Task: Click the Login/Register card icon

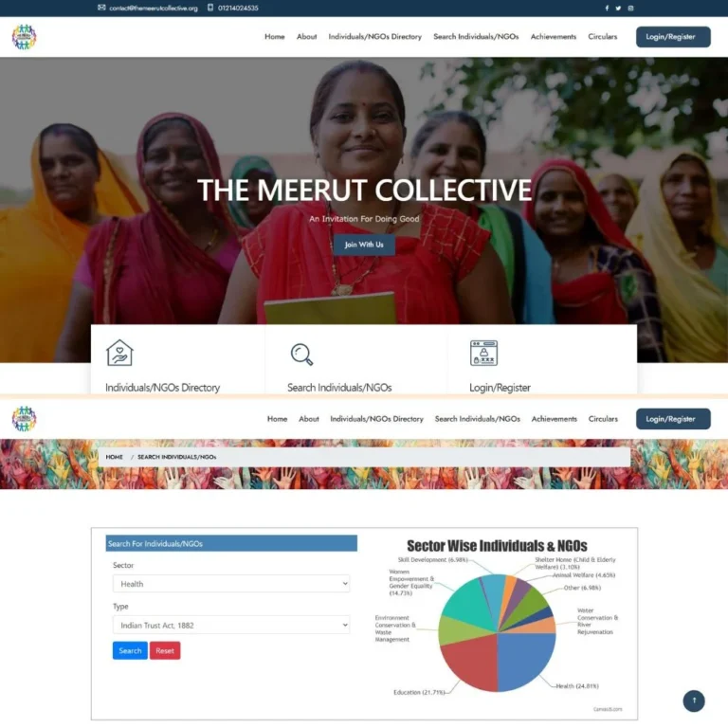Action: 483,353
